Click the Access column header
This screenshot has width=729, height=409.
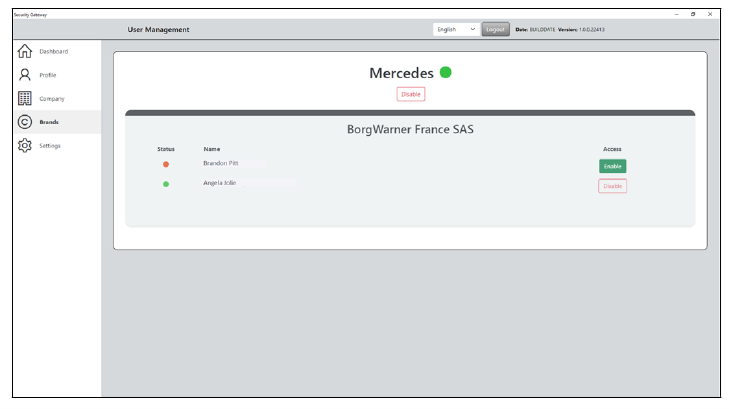pos(612,149)
